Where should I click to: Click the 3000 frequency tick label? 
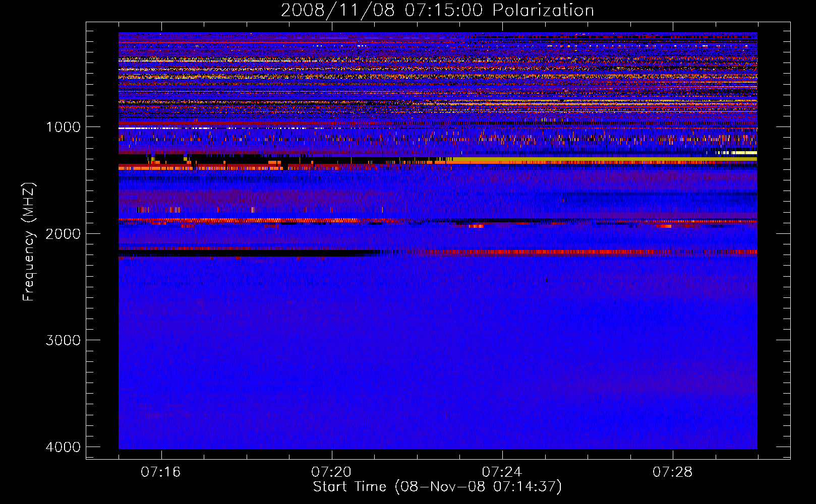click(63, 340)
